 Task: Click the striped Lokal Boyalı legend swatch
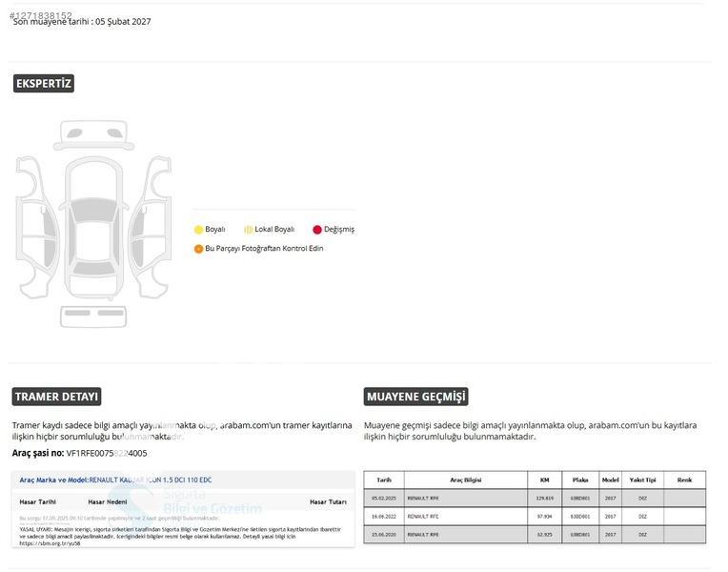(x=248, y=230)
